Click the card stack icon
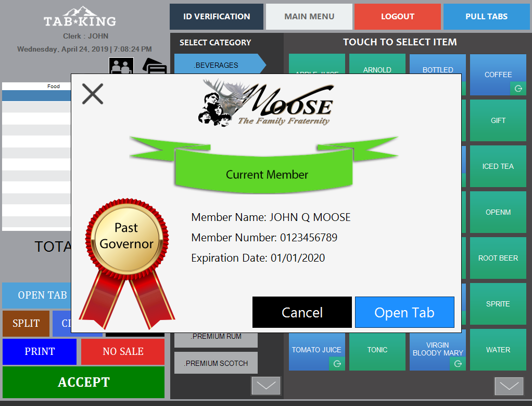 coord(155,66)
